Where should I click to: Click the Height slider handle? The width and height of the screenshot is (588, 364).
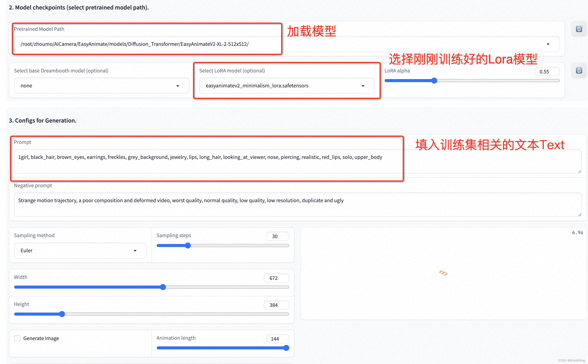pos(62,314)
